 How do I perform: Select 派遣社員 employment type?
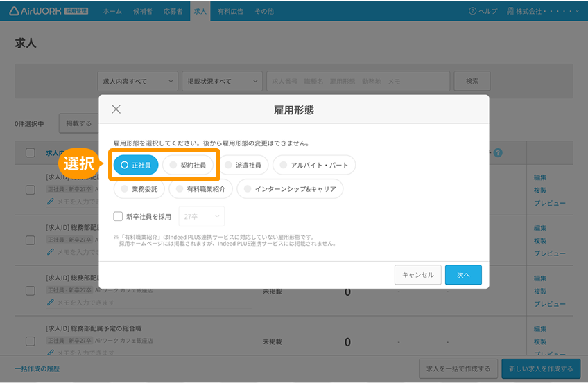point(243,165)
